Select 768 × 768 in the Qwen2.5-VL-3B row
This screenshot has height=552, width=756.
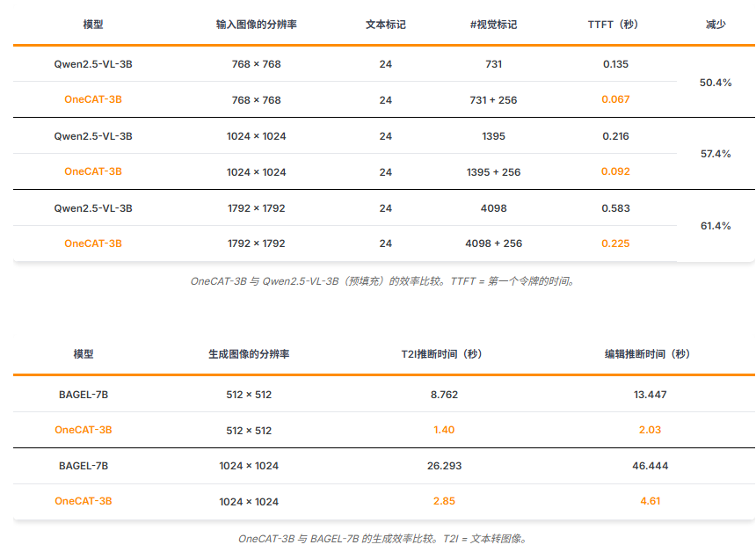pyautogui.click(x=256, y=64)
